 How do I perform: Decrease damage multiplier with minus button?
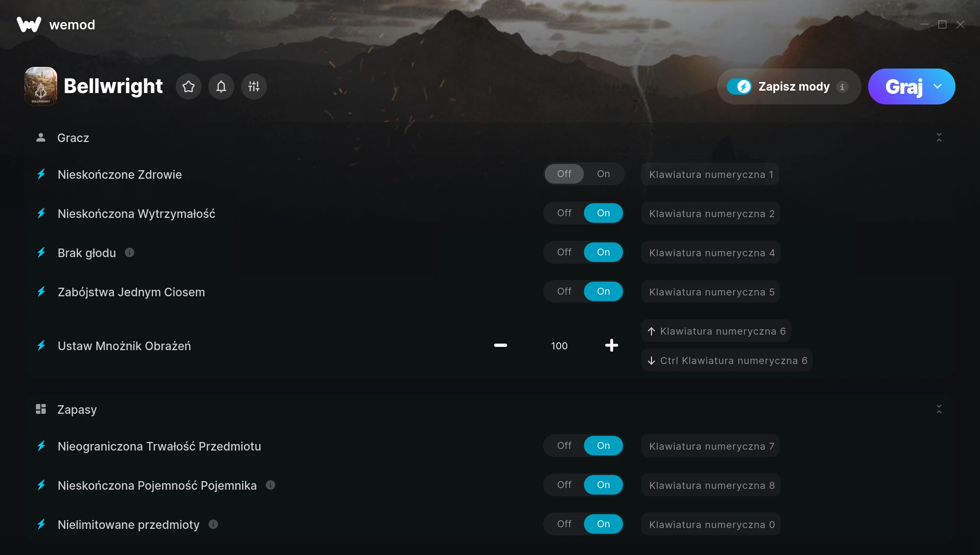pos(500,346)
